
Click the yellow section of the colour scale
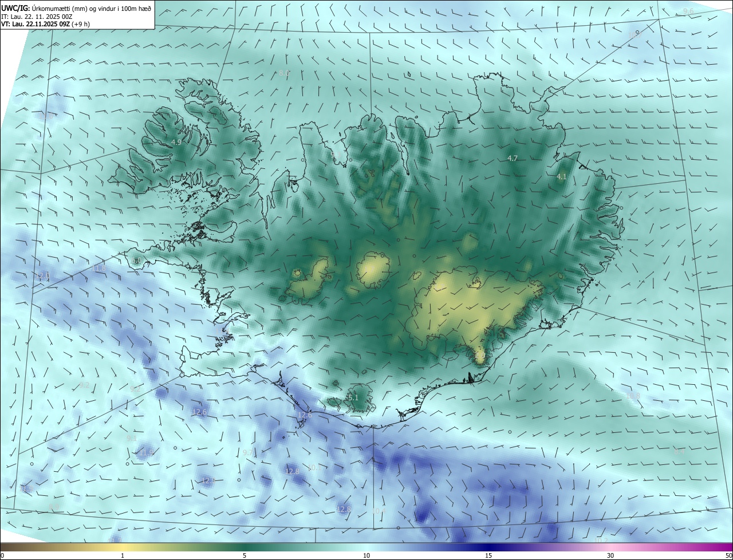pyautogui.click(x=123, y=547)
